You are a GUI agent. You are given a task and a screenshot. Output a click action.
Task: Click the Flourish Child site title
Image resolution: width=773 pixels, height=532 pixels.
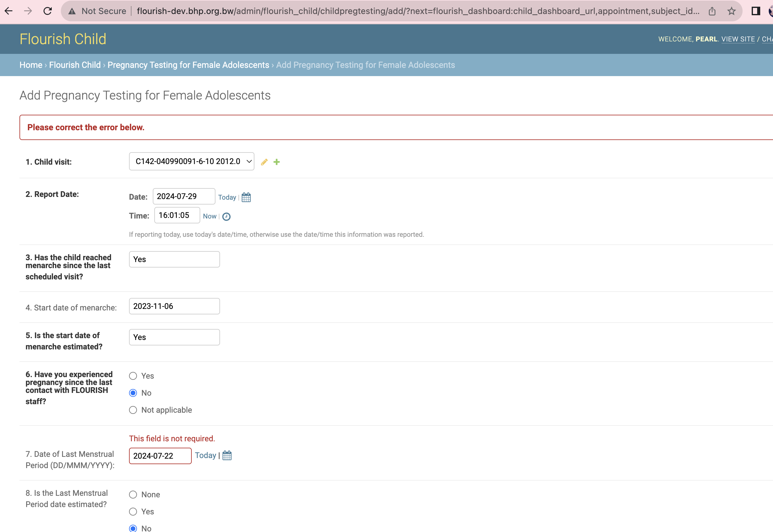(63, 39)
